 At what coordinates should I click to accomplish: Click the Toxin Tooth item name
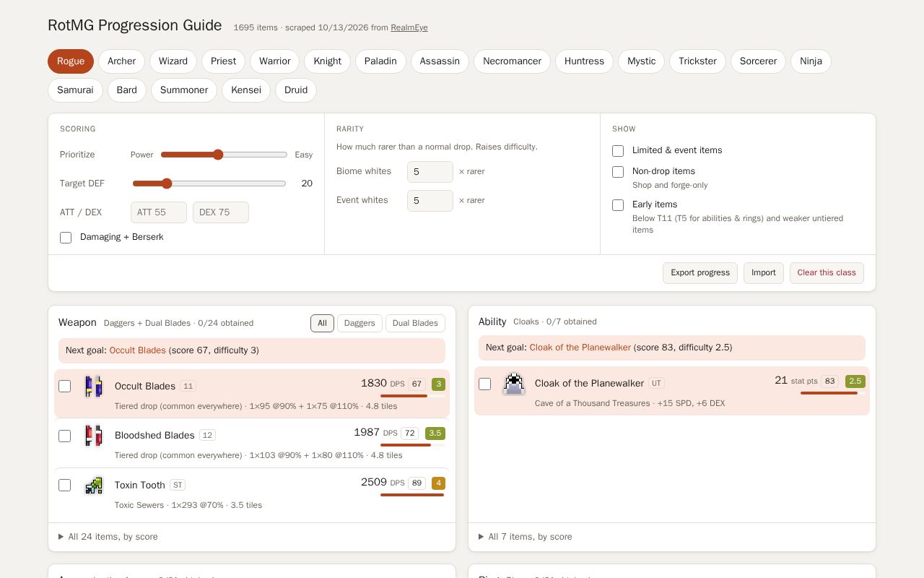(140, 486)
